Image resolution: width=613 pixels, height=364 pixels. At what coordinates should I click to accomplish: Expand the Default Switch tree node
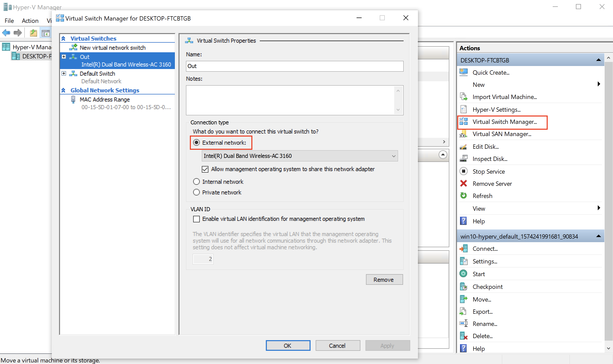point(64,74)
